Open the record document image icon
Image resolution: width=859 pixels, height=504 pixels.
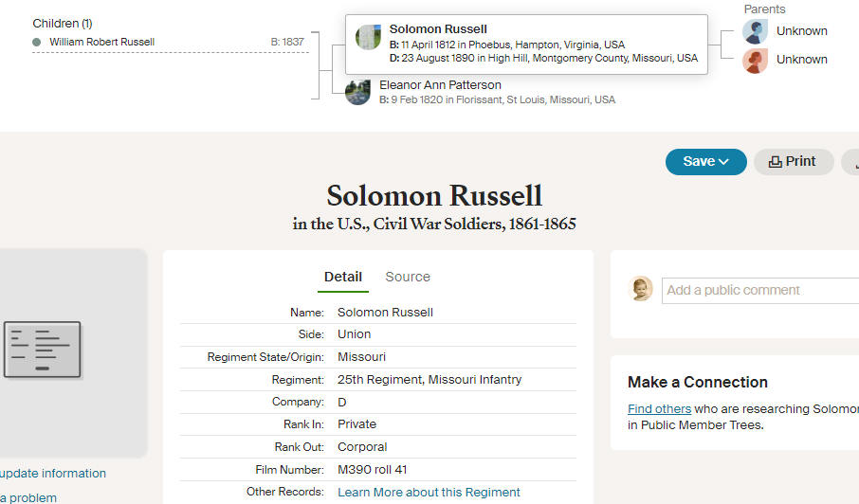pyautogui.click(x=42, y=350)
